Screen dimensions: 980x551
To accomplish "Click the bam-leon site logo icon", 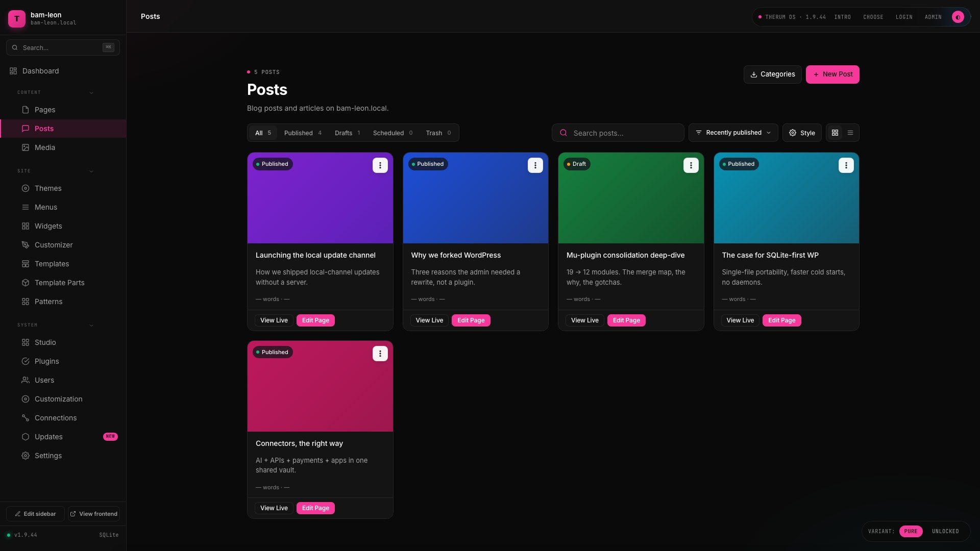I will click(x=17, y=18).
